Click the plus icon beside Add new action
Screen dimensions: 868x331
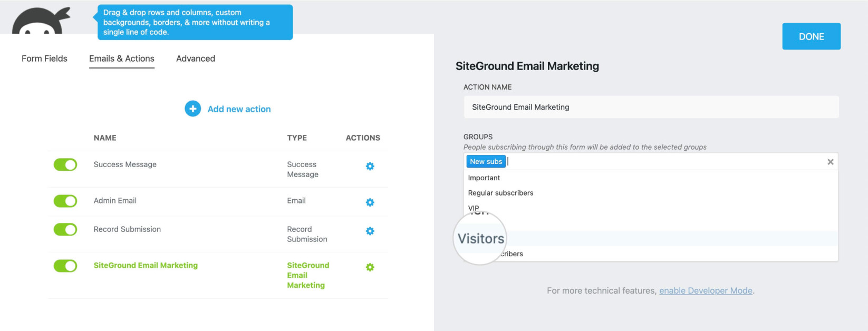pyautogui.click(x=192, y=109)
